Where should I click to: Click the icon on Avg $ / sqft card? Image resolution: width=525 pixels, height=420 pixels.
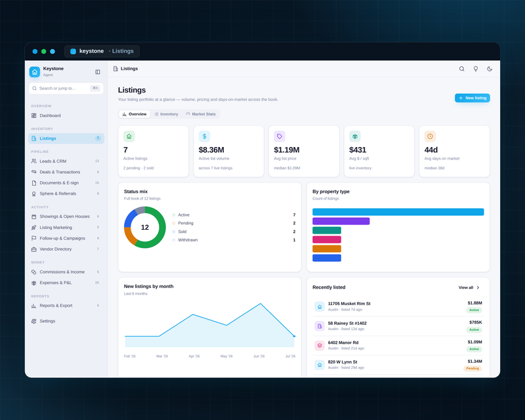tap(355, 136)
